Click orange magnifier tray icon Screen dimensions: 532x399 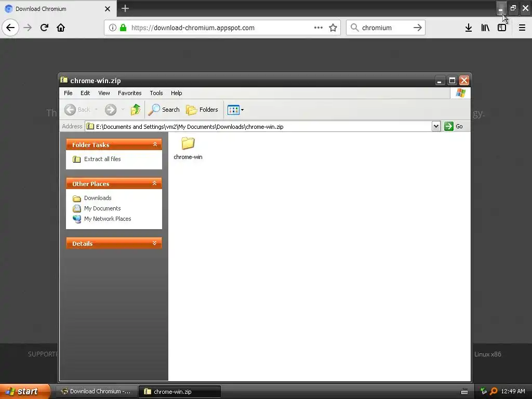494,391
